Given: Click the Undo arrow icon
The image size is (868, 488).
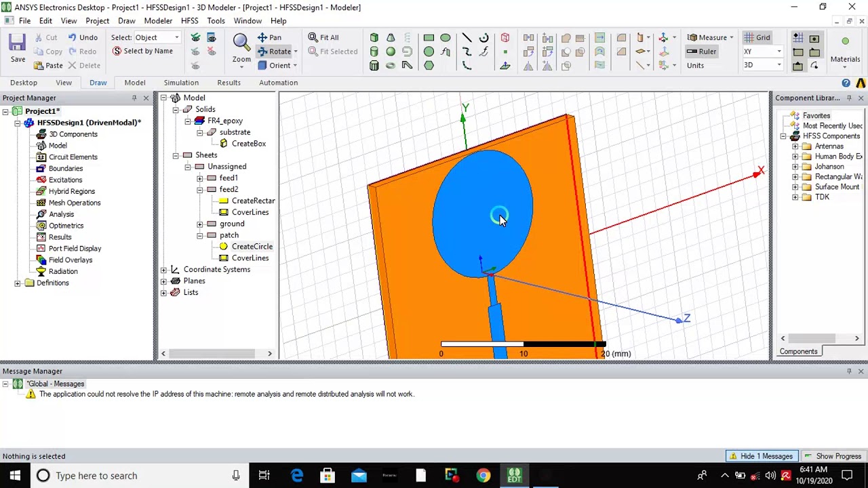Looking at the screenshot, I should [x=72, y=37].
